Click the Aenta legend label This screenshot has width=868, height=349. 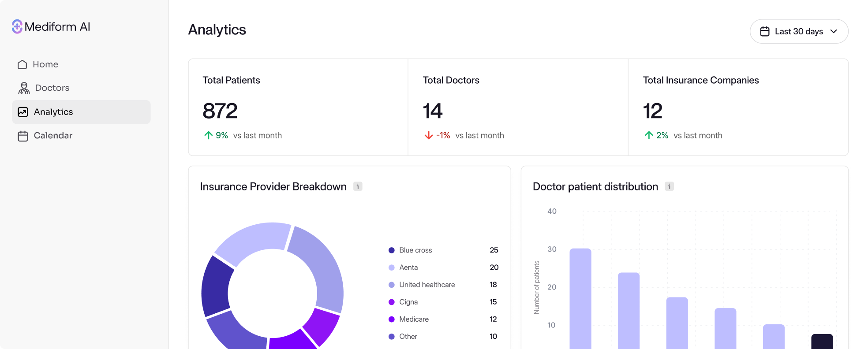pyautogui.click(x=408, y=267)
